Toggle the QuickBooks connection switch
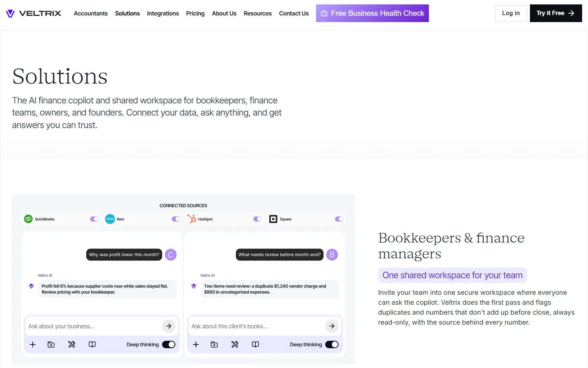The height and width of the screenshot is (368, 588). 94,219
